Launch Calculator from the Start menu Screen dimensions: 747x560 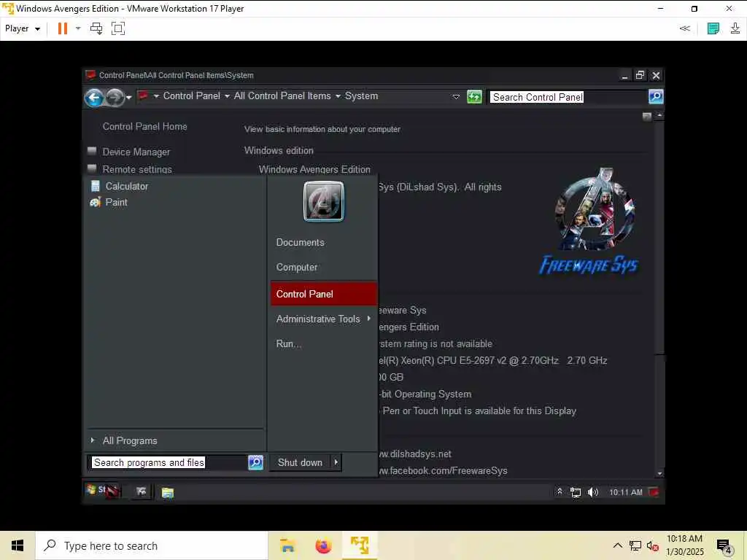pos(127,186)
